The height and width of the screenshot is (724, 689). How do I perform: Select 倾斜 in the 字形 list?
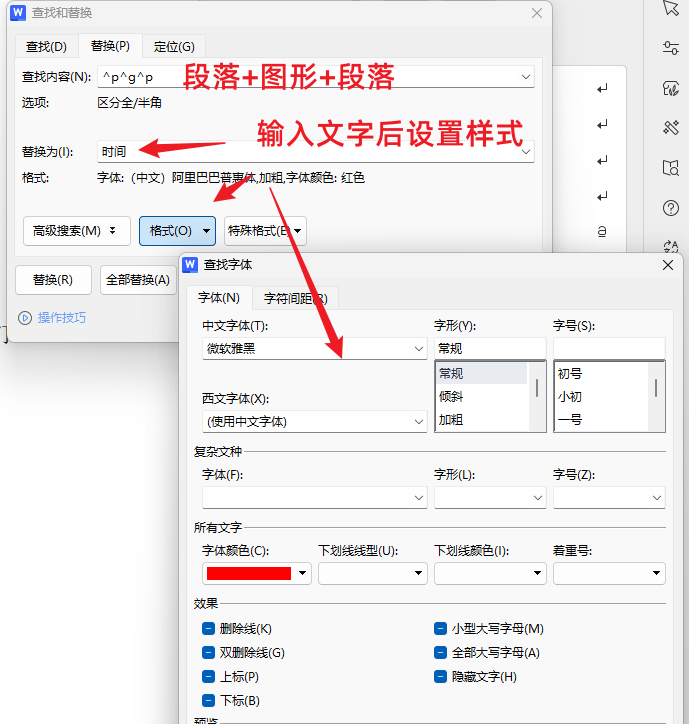(482, 397)
